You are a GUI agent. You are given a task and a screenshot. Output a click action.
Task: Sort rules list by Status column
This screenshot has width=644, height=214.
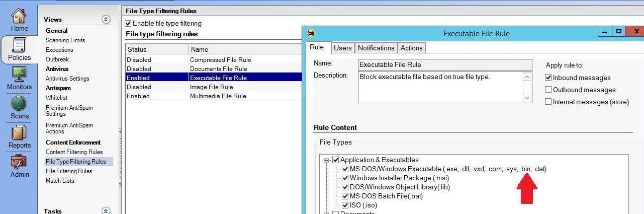pos(157,50)
